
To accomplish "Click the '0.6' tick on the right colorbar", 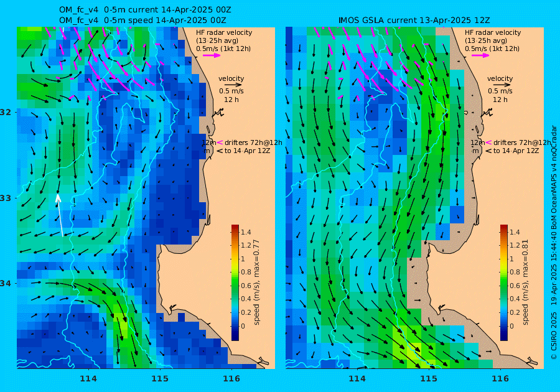I will [x=515, y=286].
